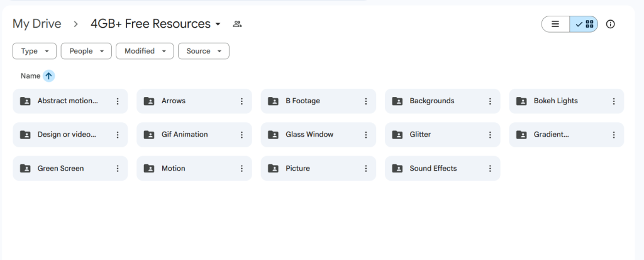Open More actions for Gif Animation folder
Image resolution: width=644 pixels, height=260 pixels.
click(242, 135)
